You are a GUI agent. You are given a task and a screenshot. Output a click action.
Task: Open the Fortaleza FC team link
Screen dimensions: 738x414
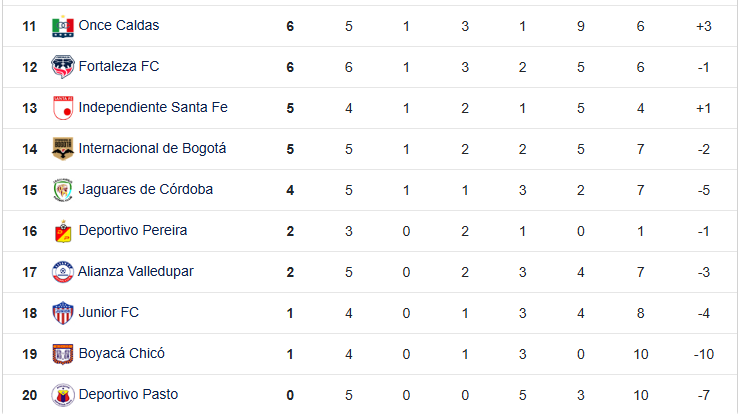119,66
